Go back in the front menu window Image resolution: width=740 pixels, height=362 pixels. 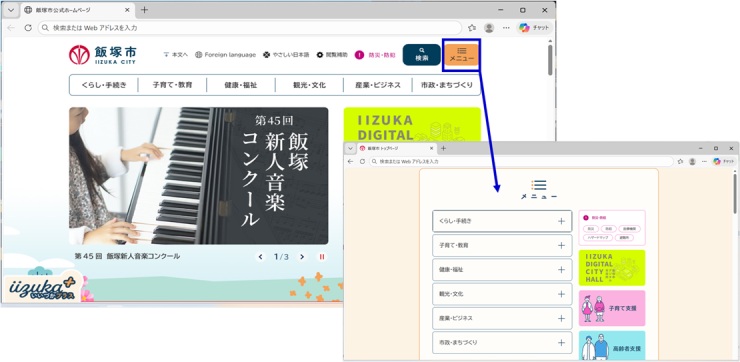(x=351, y=161)
